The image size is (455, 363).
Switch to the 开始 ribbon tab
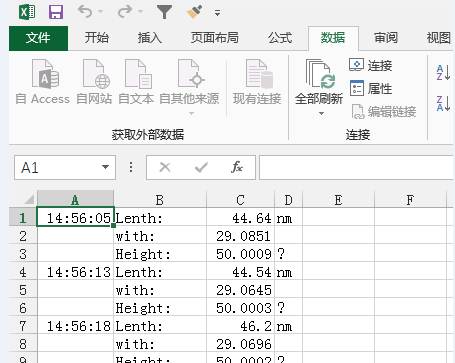[97, 38]
